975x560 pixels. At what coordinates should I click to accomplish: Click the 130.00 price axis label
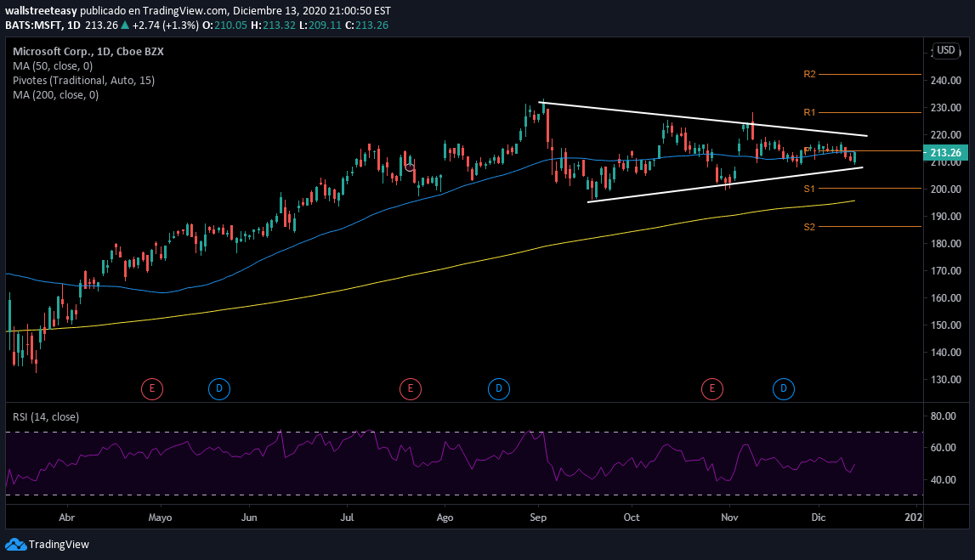pos(946,380)
